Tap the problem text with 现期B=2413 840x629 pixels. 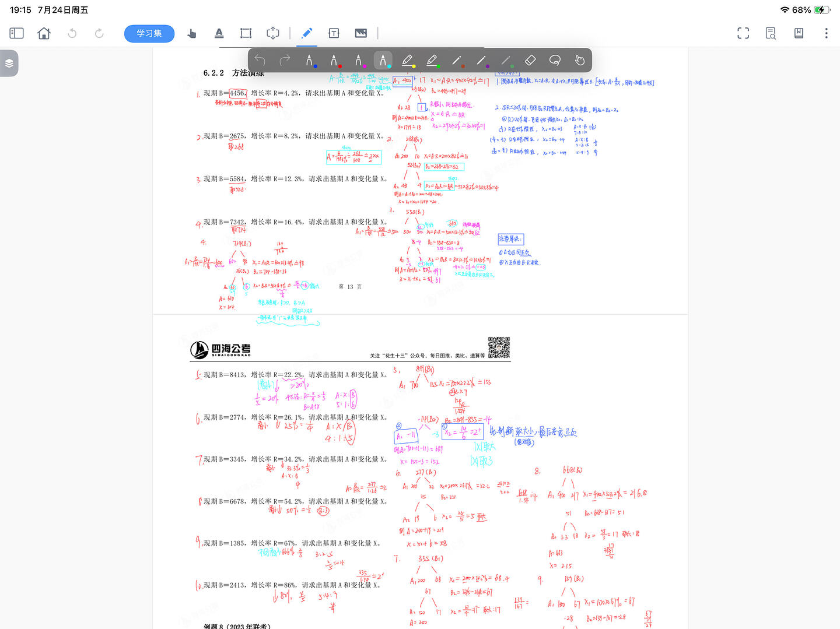click(292, 585)
